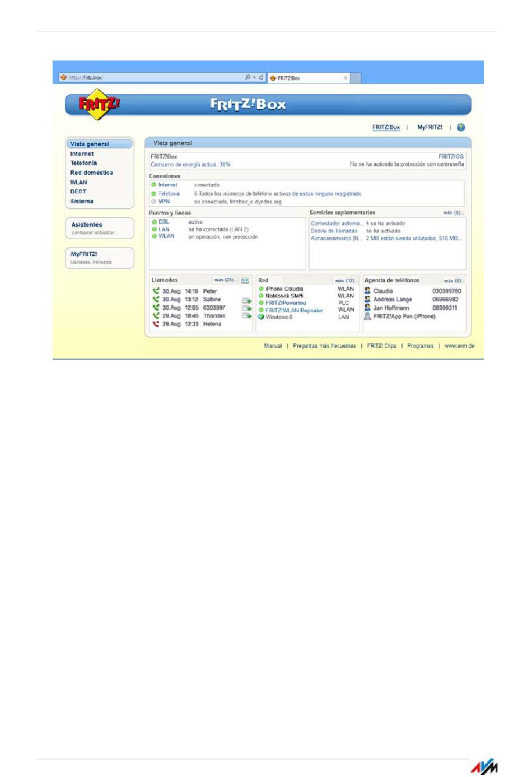Open the Asistentes panel
The image size is (532, 777).
[x=100, y=228]
